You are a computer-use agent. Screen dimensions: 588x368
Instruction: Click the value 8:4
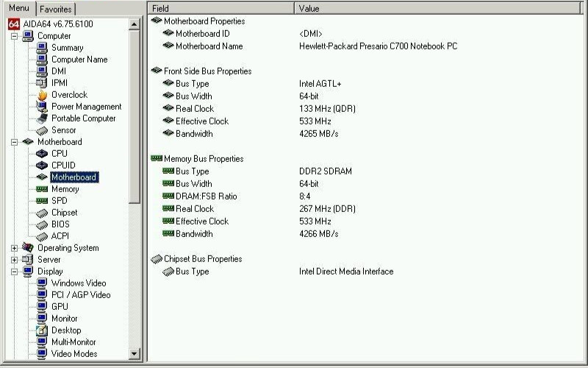(305, 197)
